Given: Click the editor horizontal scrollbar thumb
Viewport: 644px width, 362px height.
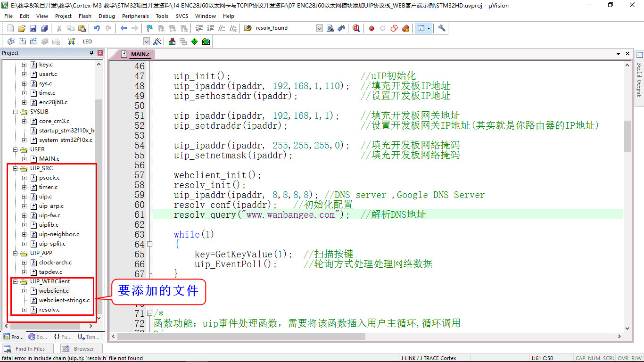Looking at the screenshot, I should (241, 337).
